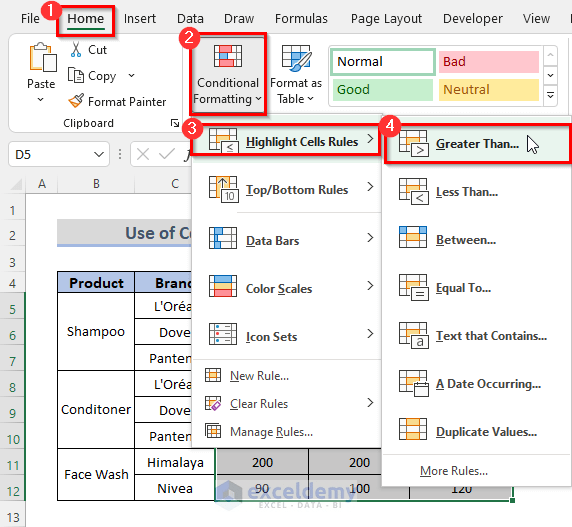Expand the cell styles gallery More button

(551, 95)
